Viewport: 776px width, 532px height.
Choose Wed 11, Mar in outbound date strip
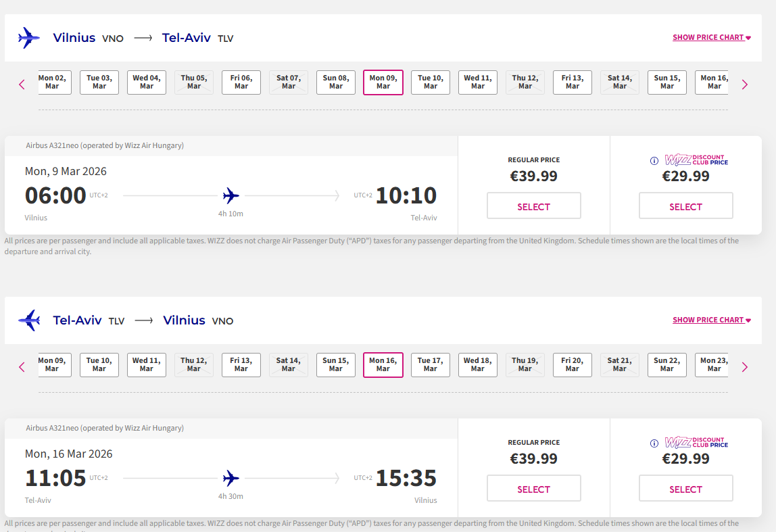(478, 82)
